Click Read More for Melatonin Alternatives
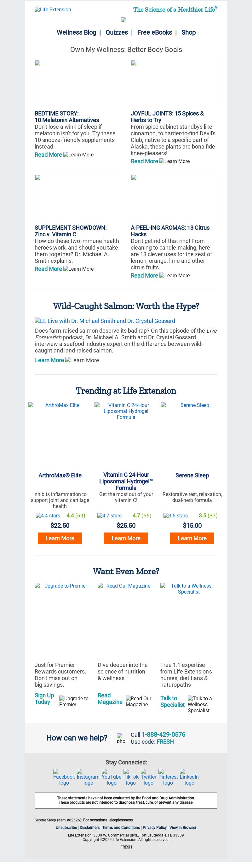 (48, 154)
